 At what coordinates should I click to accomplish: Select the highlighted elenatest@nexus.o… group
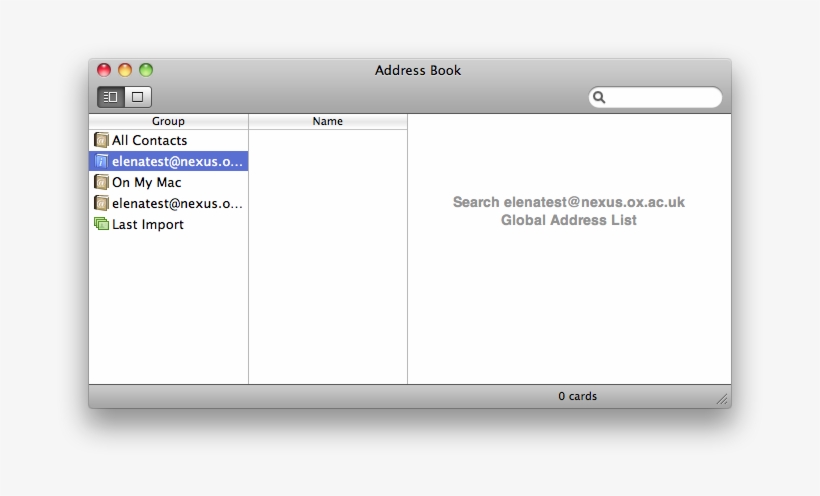(177, 161)
